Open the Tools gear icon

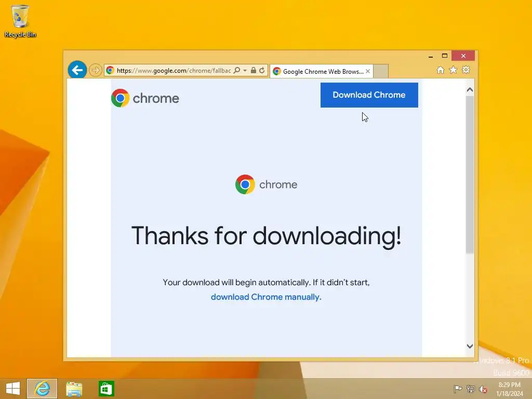click(466, 70)
